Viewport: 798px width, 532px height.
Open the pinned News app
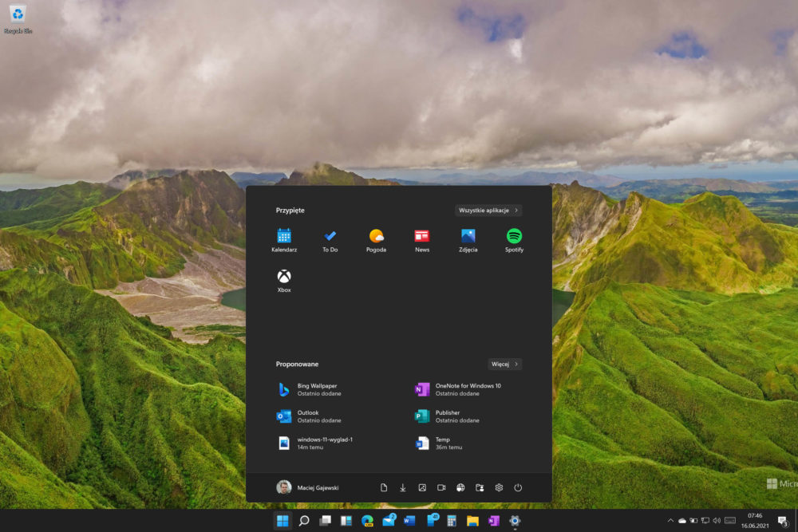tap(422, 241)
